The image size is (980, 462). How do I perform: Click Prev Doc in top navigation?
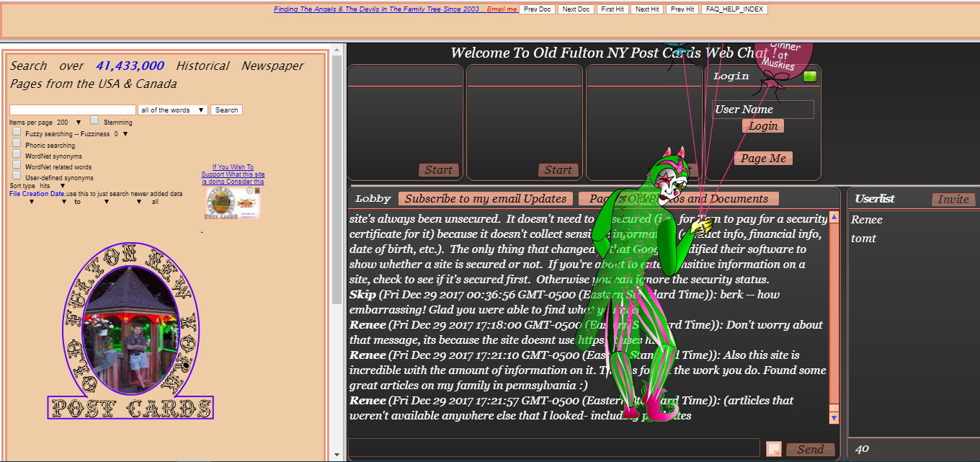pos(537,9)
